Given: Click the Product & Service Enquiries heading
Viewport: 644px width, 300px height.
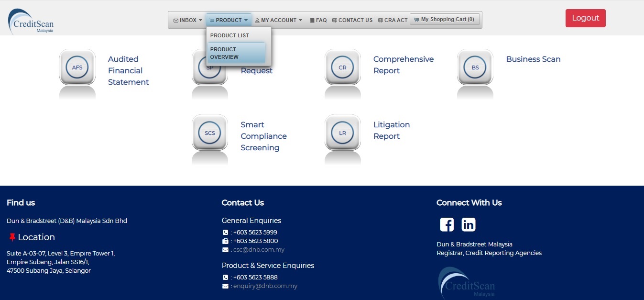Looking at the screenshot, I should click(268, 266).
